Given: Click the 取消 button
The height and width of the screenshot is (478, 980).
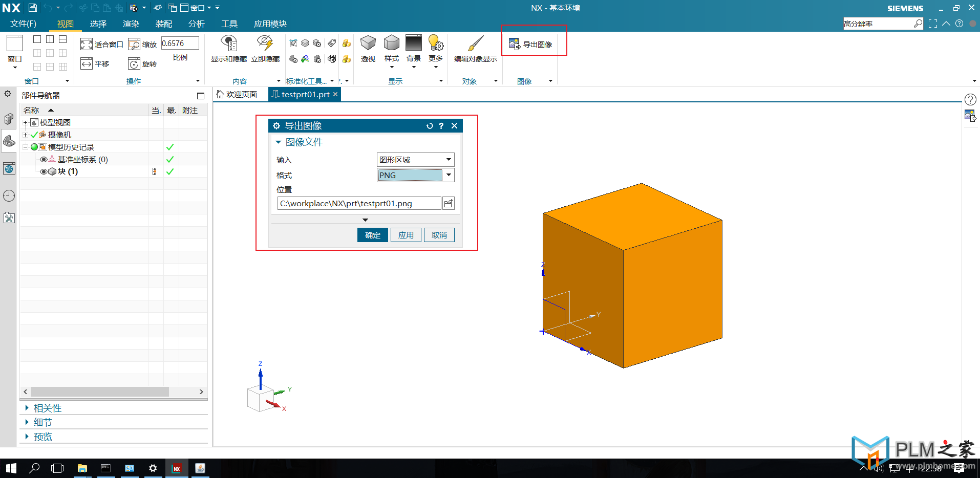Looking at the screenshot, I should [439, 235].
